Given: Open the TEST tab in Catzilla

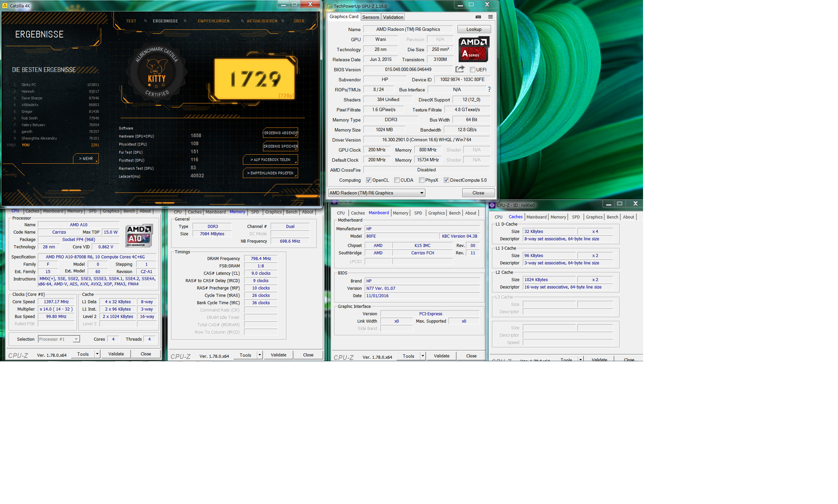Looking at the screenshot, I should [x=131, y=21].
